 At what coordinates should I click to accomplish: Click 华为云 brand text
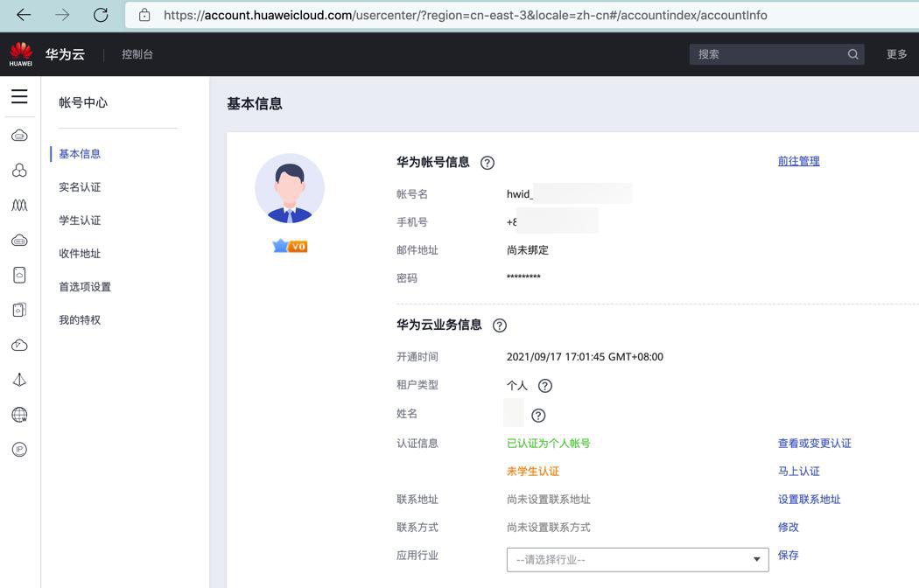(x=65, y=54)
